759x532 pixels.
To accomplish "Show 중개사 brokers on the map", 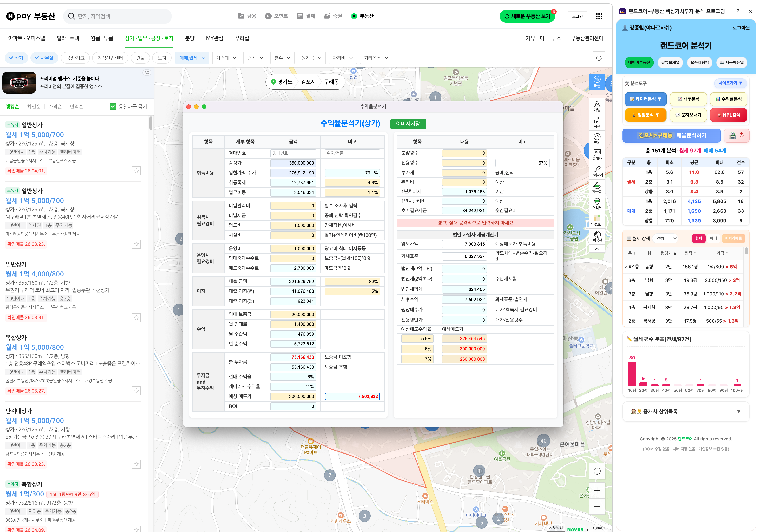I will [x=597, y=155].
